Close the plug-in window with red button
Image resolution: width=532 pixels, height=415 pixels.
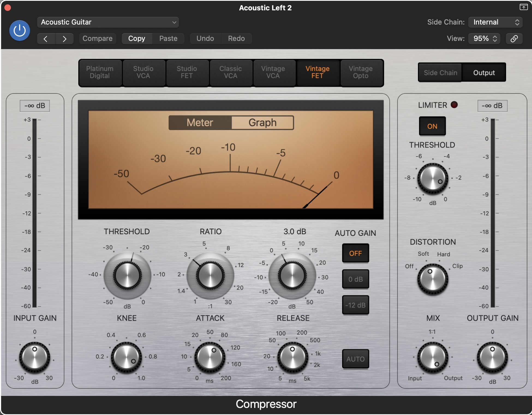point(8,8)
